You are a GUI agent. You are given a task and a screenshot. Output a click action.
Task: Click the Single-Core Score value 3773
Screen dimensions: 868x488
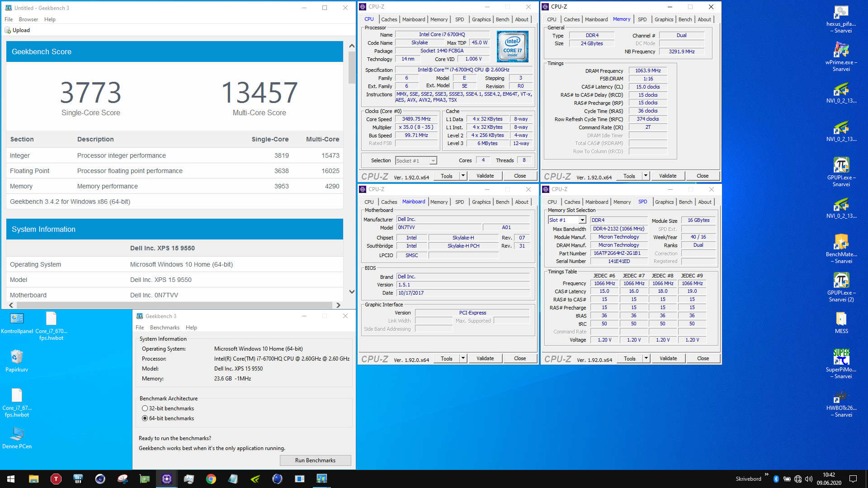click(x=91, y=92)
